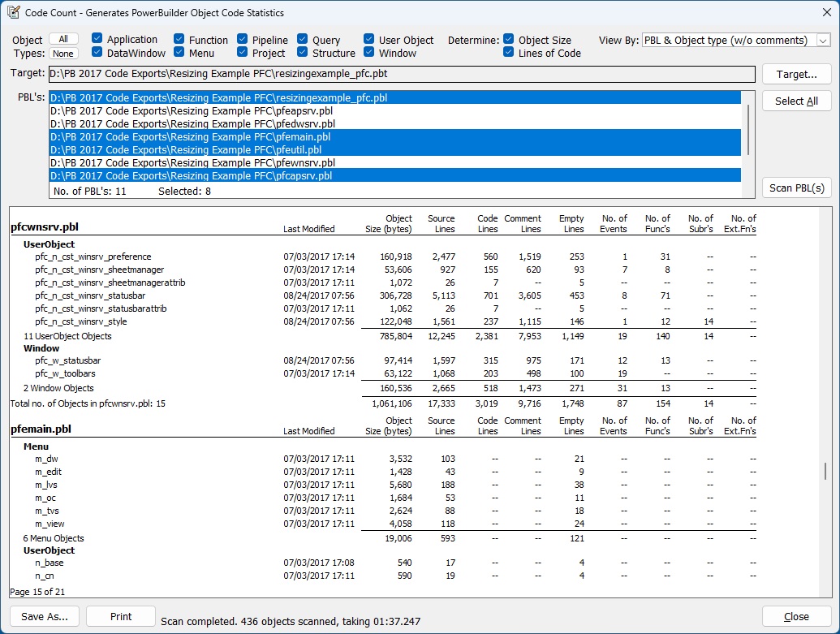This screenshot has width=840, height=634.
Task: Print the code statistics report
Action: click(x=120, y=615)
